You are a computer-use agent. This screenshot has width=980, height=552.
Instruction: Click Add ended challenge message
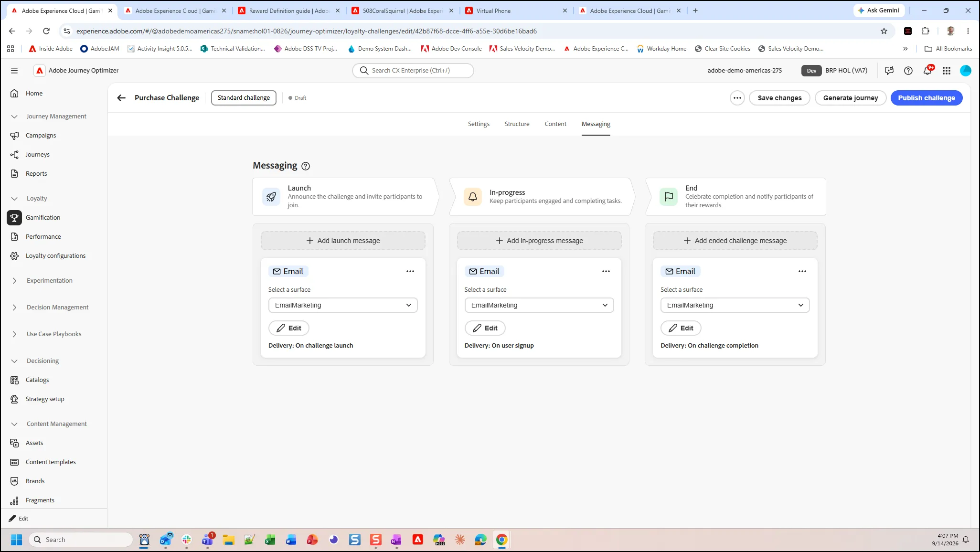[x=735, y=241]
